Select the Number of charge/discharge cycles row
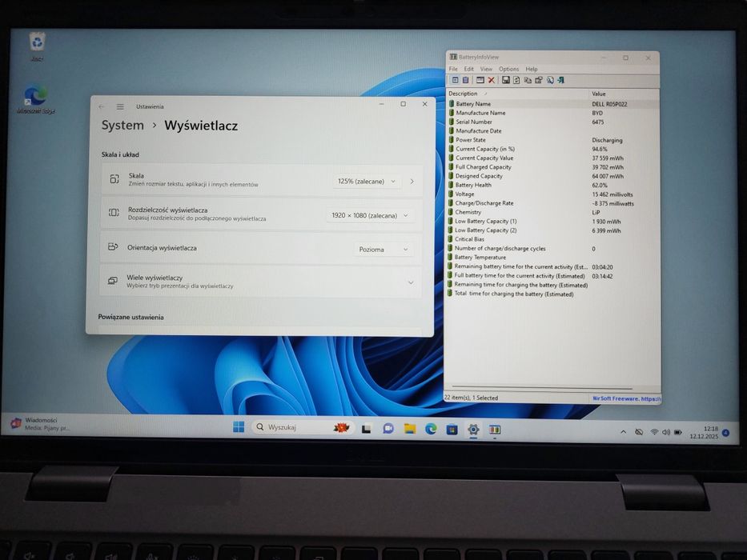 point(552,249)
